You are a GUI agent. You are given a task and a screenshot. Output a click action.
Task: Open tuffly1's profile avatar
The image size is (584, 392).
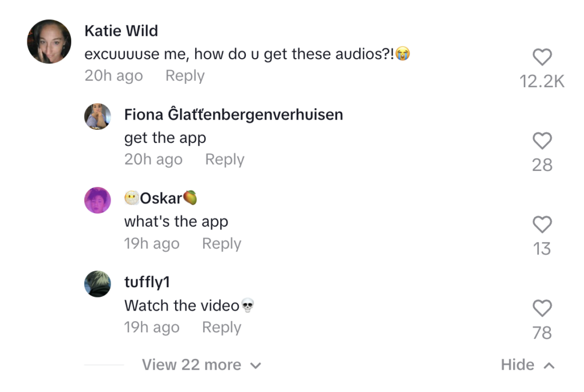point(98,284)
